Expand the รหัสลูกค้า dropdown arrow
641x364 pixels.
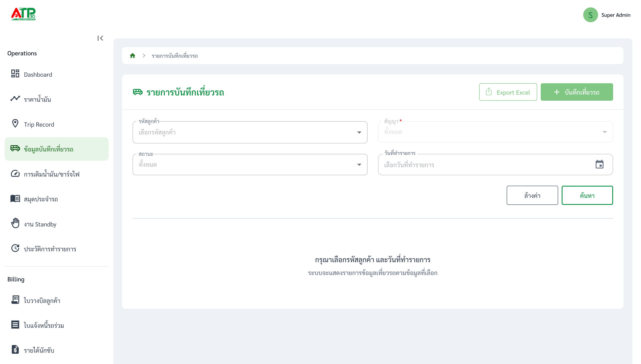click(359, 132)
